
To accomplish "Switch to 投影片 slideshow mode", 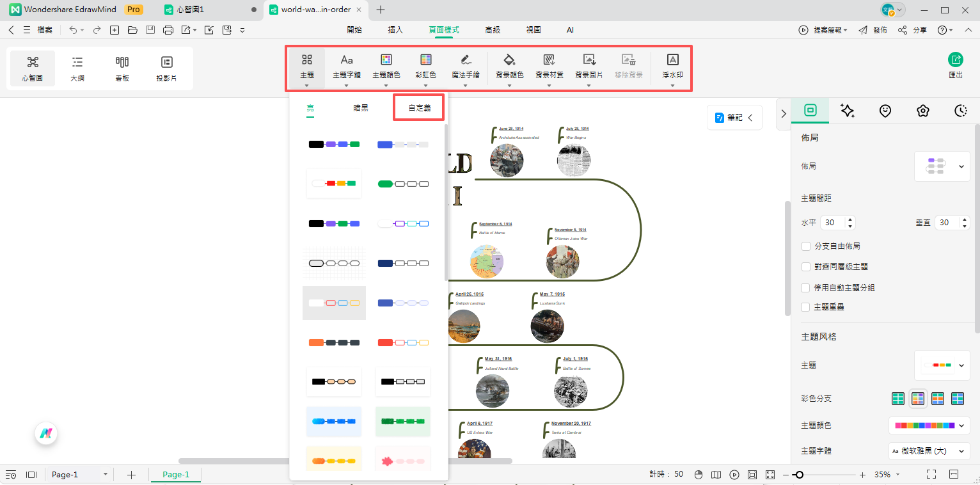I will pos(166,67).
